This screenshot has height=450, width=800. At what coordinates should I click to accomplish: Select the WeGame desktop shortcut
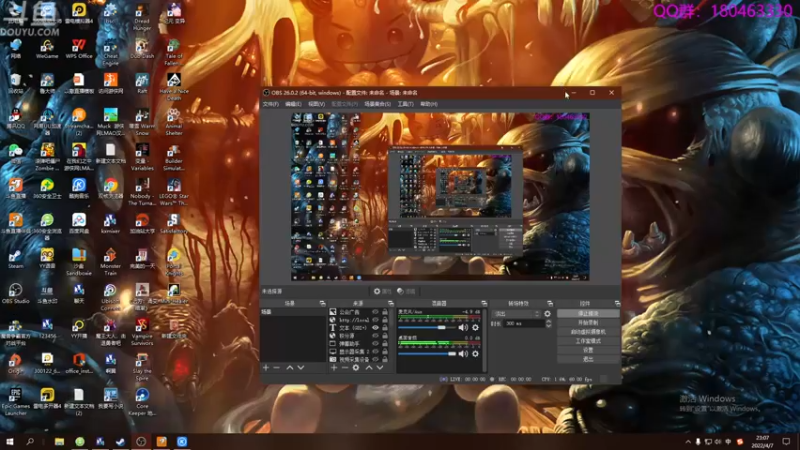pos(47,49)
